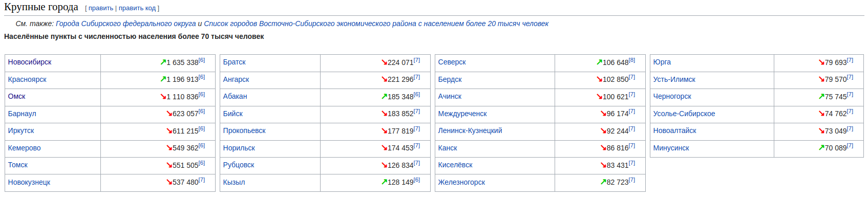Open the Ленинск-Кузнецкий article link
The width and height of the screenshot is (868, 198).
(470, 130)
